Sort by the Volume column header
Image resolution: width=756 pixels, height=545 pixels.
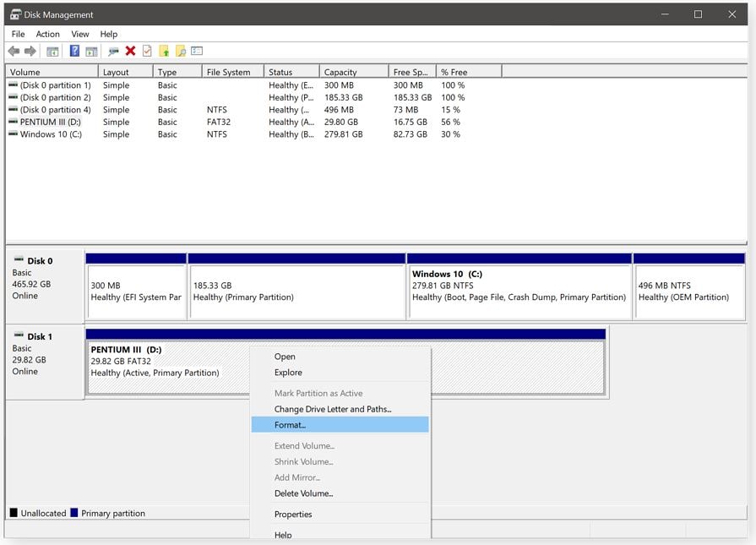pyautogui.click(x=52, y=72)
